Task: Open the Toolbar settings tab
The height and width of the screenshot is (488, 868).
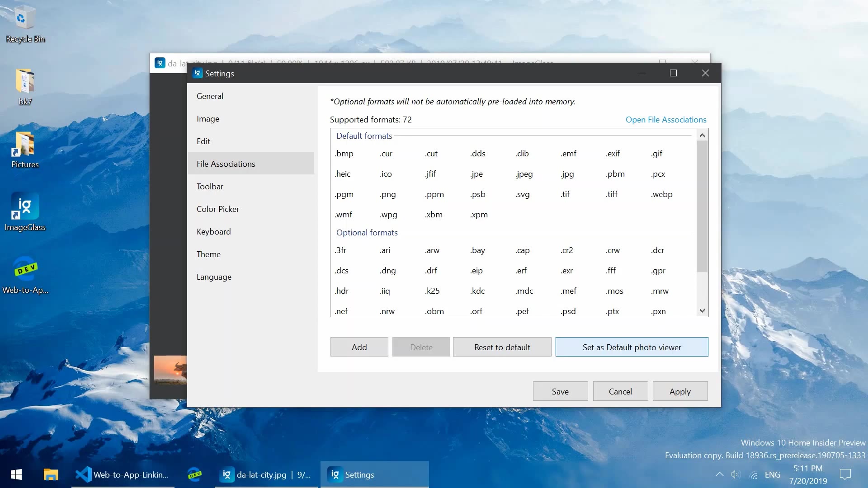Action: tap(251, 186)
